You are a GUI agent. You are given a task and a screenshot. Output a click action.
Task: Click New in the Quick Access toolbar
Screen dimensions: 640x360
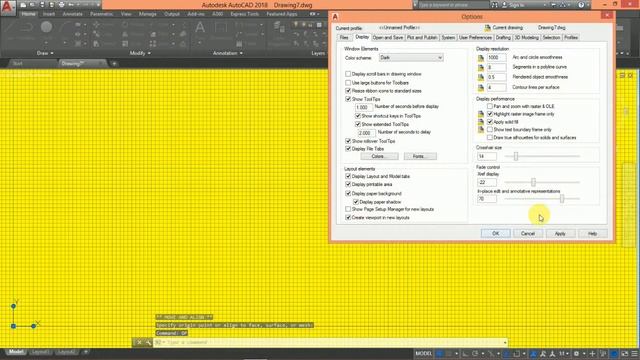[x=23, y=5]
